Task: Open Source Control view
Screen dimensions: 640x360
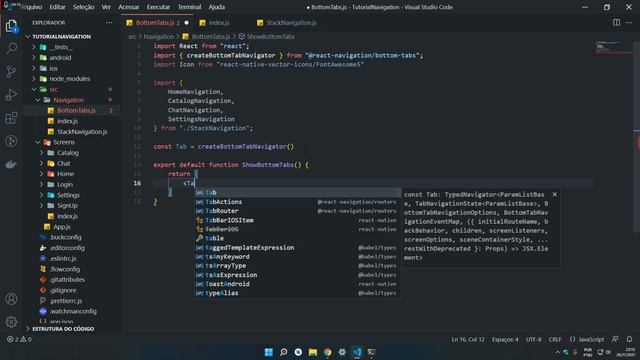Action: coord(11,71)
